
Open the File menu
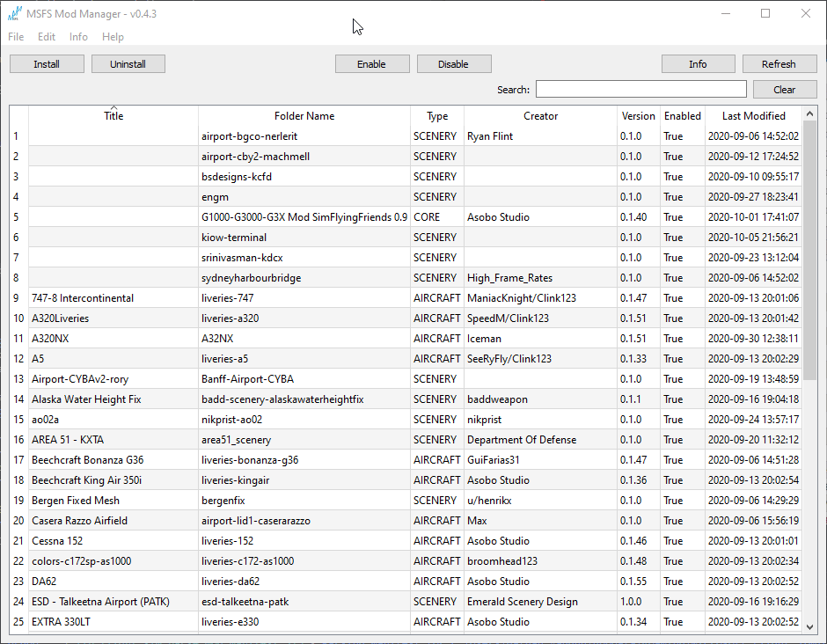pos(16,36)
